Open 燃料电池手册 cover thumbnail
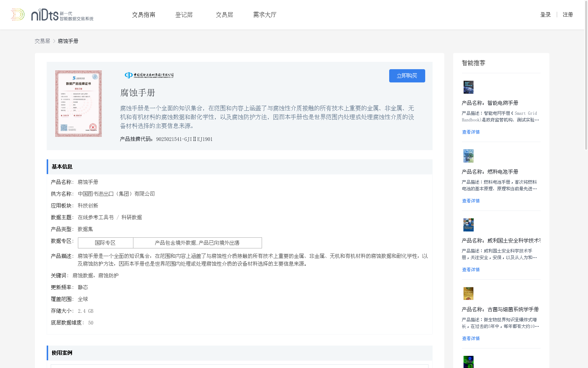588x368 pixels. click(469, 156)
